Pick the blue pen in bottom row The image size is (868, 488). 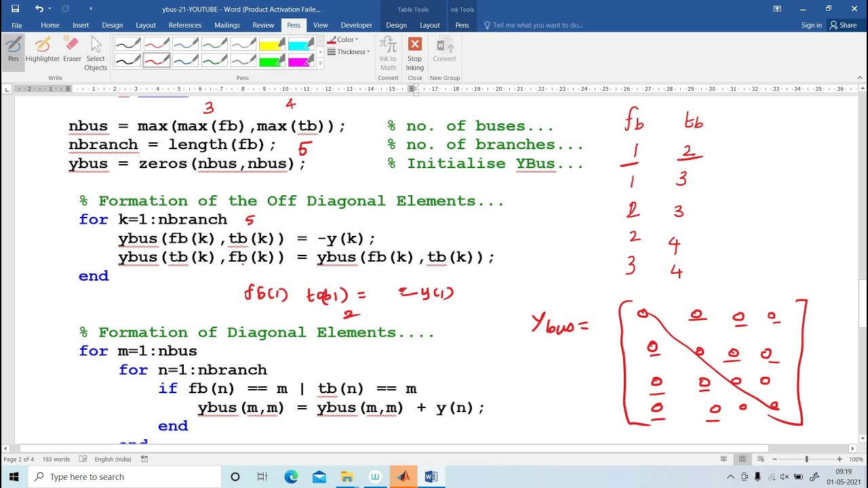(x=185, y=60)
